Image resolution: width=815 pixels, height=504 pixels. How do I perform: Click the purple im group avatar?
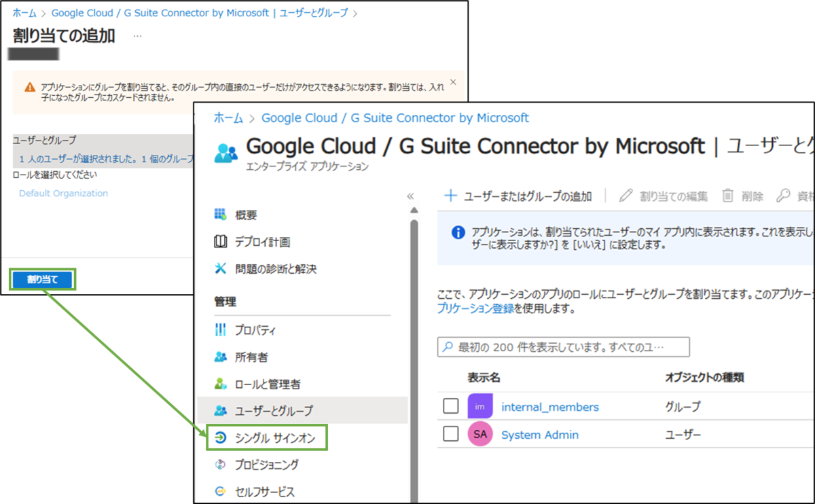click(479, 407)
